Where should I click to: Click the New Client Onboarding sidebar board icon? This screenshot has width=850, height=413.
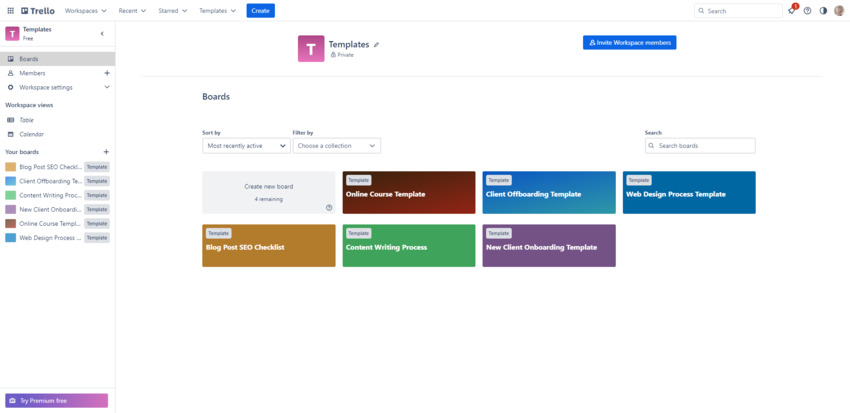pyautogui.click(x=11, y=209)
